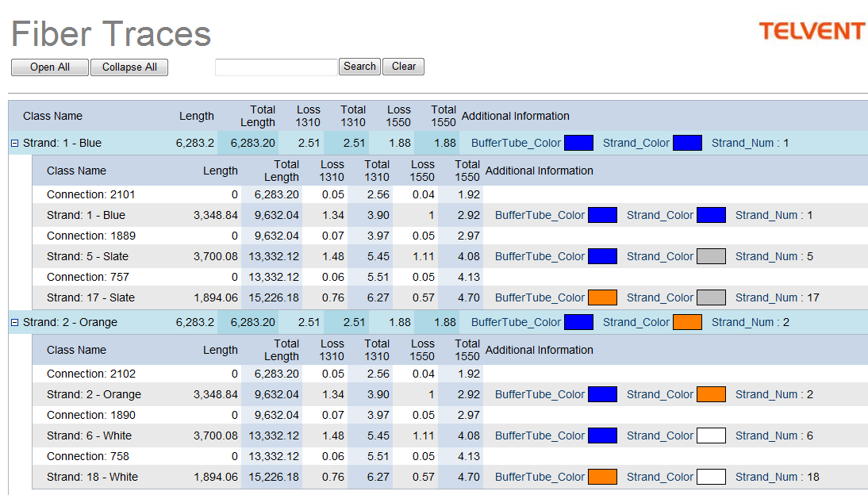Image resolution: width=868 pixels, height=495 pixels.
Task: Select the Connection: 2102 row label
Action: [x=90, y=374]
